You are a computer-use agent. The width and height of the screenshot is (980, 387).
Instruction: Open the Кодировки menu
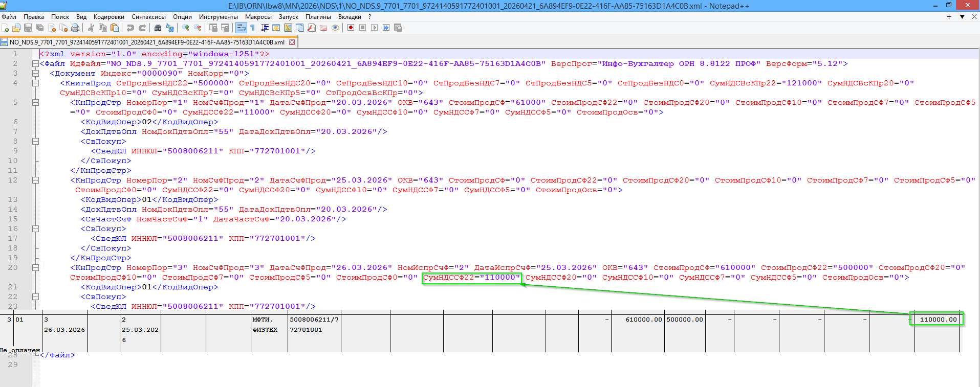[108, 17]
